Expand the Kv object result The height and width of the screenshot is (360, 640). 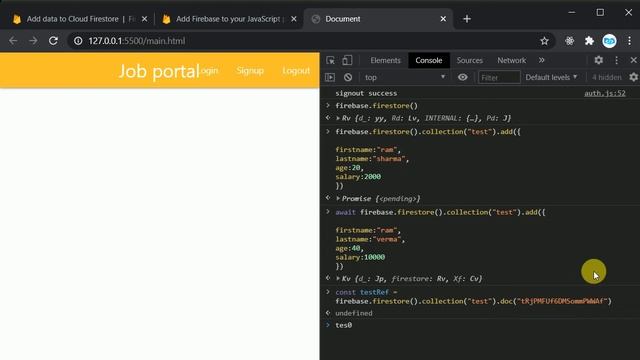tap(338, 279)
